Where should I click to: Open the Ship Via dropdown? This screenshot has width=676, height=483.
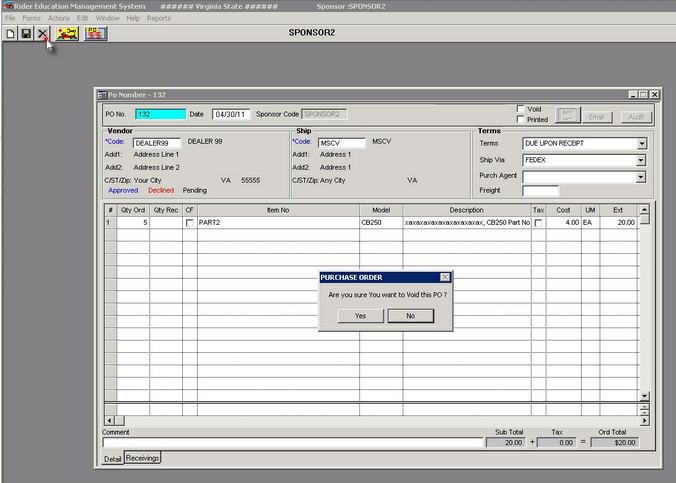point(641,160)
